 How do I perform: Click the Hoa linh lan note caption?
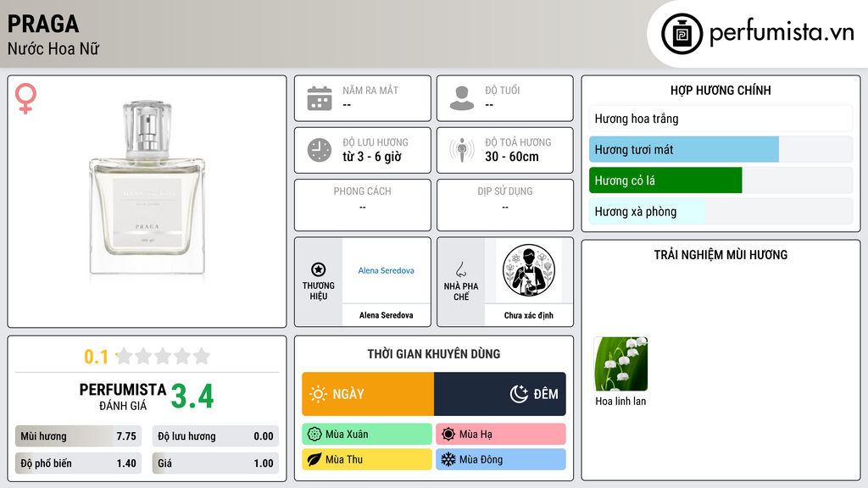(x=620, y=401)
